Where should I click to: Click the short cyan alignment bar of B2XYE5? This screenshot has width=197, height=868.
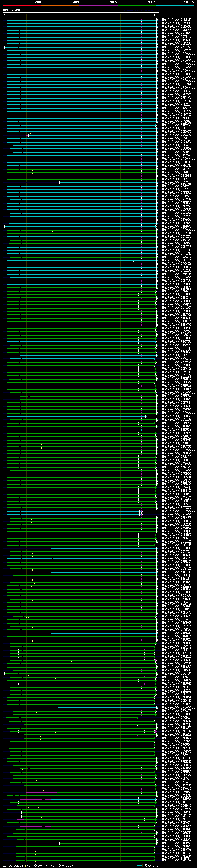tap(108, 183)
